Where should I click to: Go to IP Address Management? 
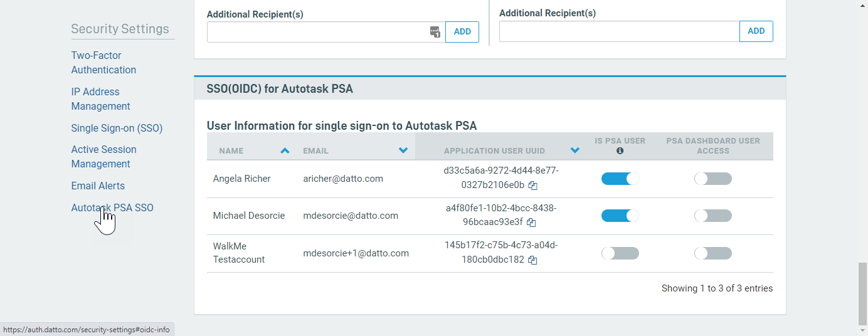(x=101, y=99)
